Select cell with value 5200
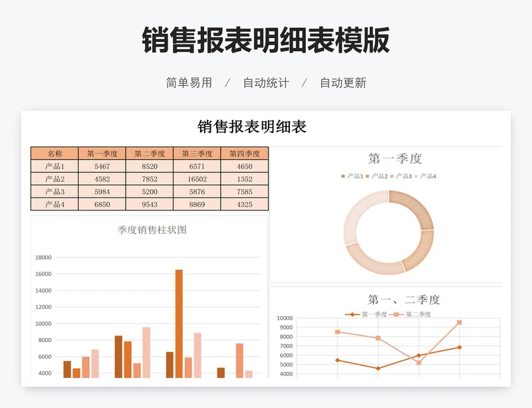Screen dimensions: 532x408 (x=150, y=192)
